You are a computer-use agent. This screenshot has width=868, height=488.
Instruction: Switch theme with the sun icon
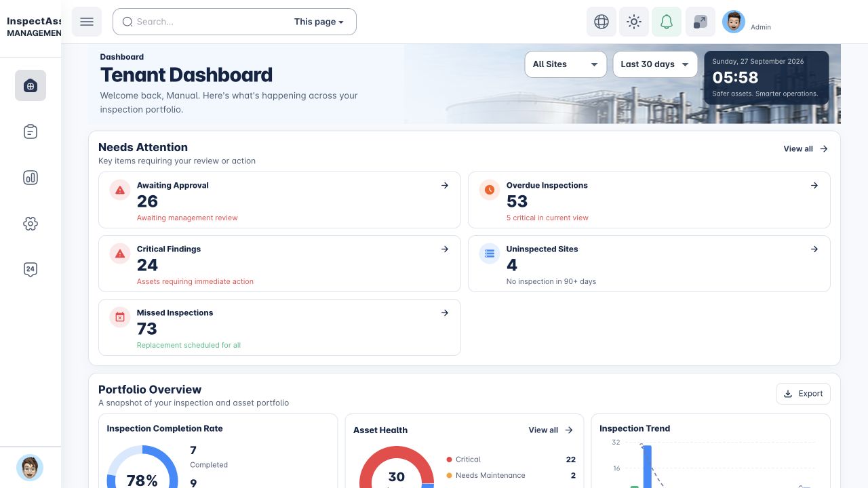coord(634,22)
